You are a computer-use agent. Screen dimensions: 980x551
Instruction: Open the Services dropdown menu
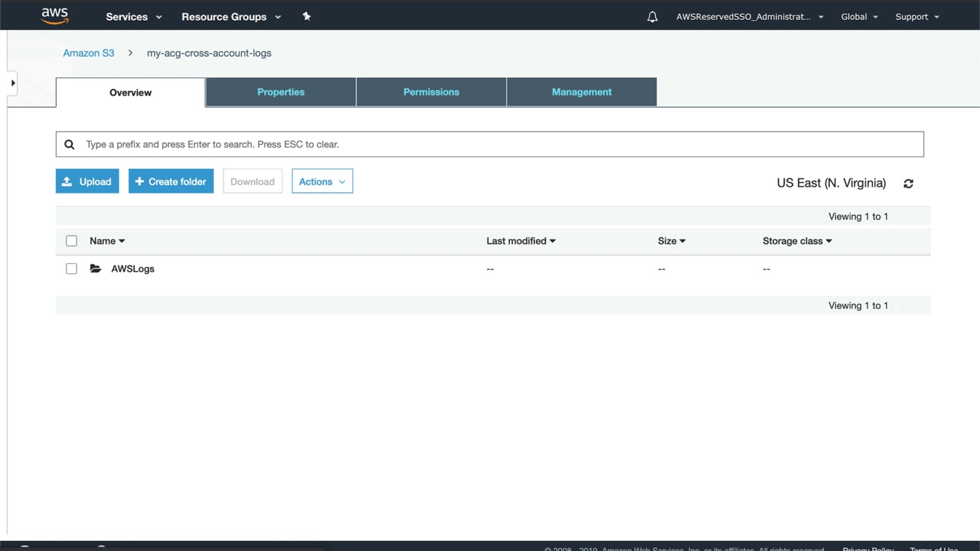(134, 17)
